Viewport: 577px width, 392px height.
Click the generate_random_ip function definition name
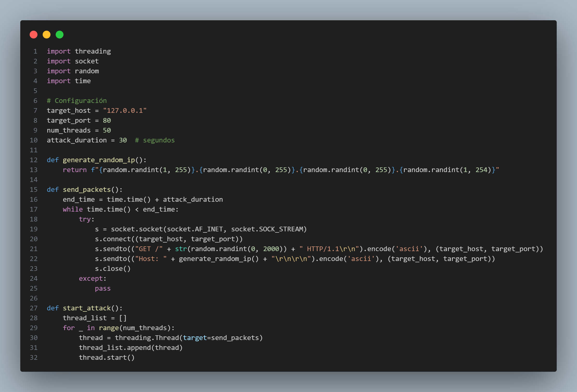pyautogui.click(x=99, y=160)
